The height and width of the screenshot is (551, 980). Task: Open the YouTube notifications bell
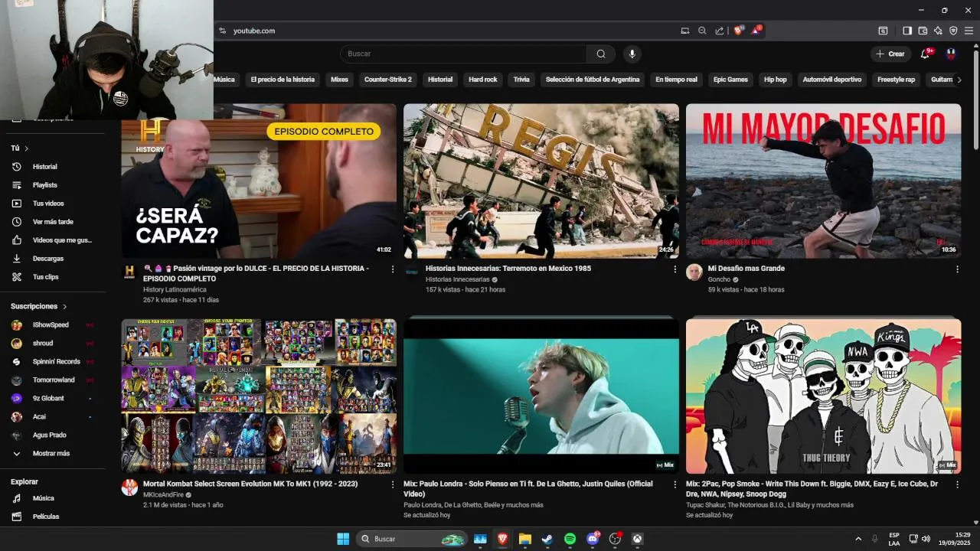pos(926,54)
